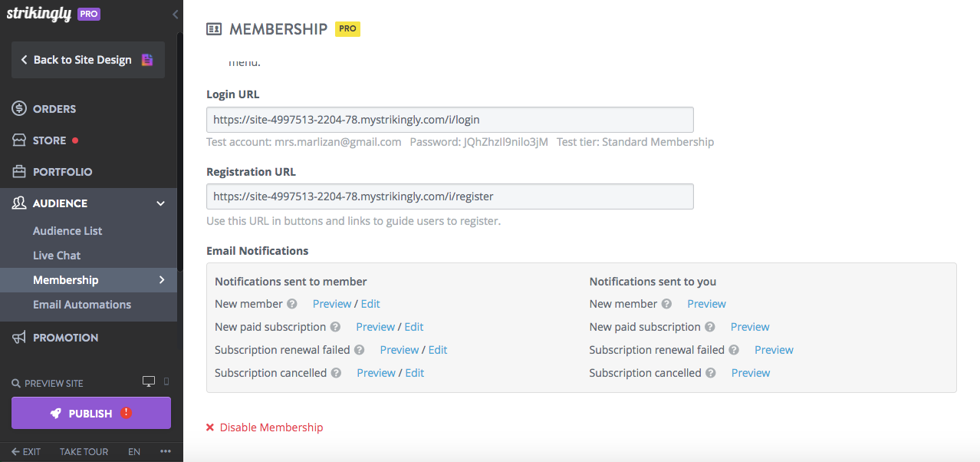Collapse the Audience section chevron

point(160,203)
